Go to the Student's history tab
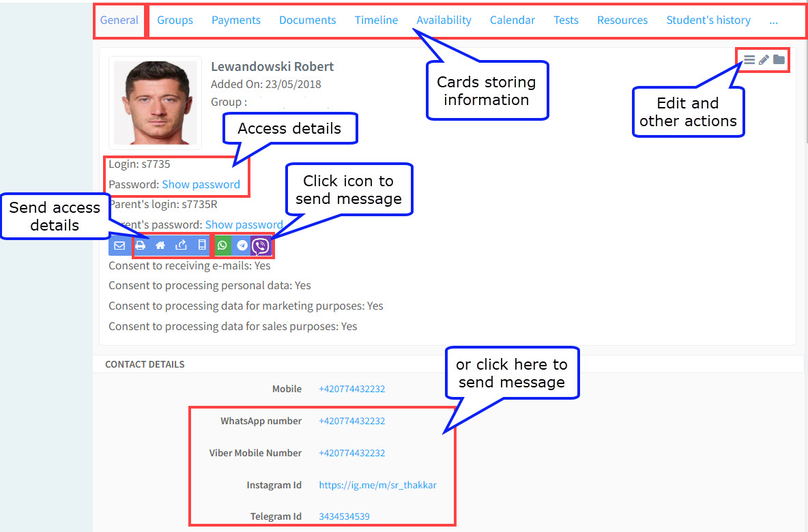 708,20
